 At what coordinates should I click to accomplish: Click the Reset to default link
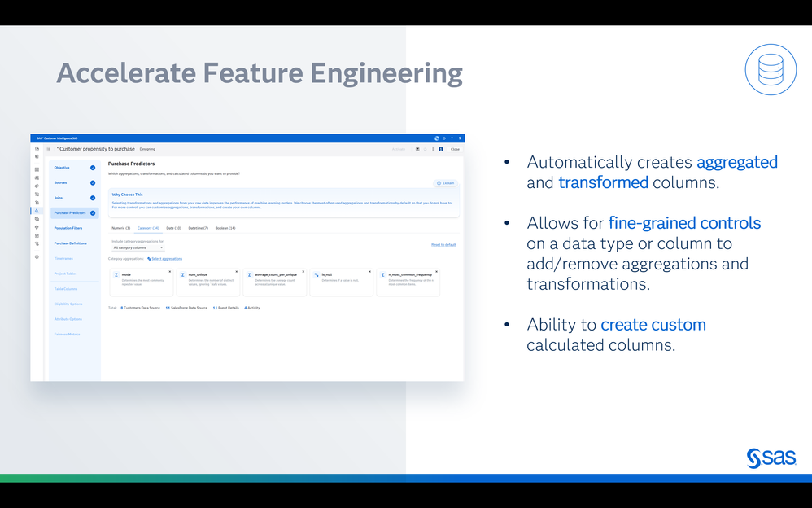[443, 245]
